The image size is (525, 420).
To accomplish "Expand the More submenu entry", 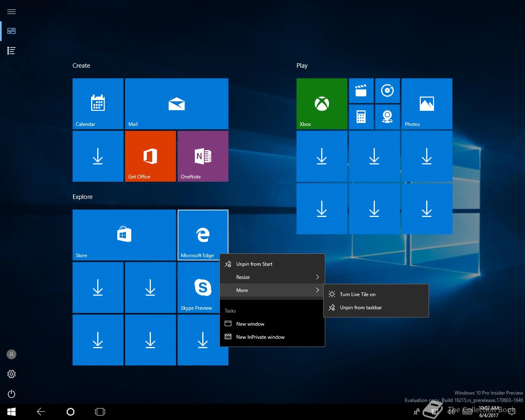I will click(x=272, y=290).
